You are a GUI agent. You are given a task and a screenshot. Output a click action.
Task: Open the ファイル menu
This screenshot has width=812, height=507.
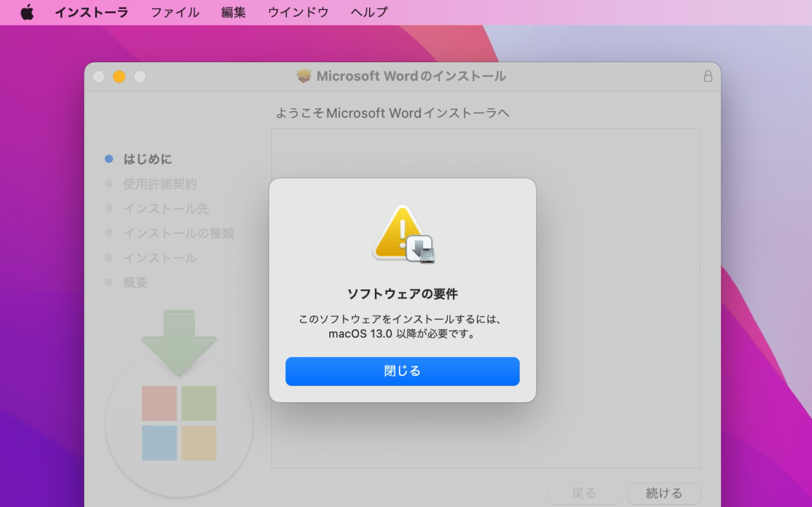175,12
